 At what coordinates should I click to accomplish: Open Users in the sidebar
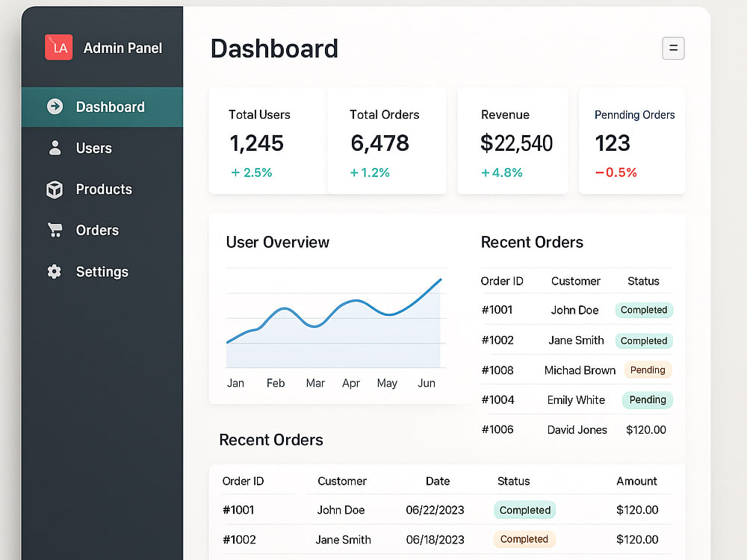[102, 148]
